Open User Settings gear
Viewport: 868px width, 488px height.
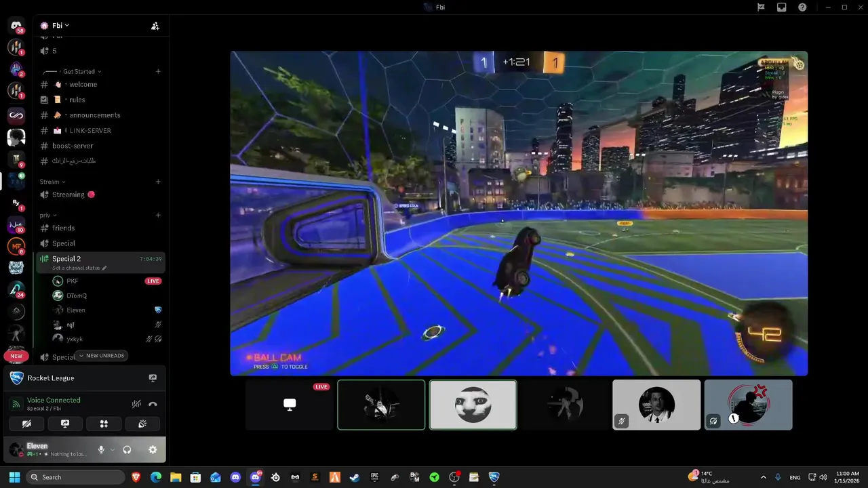click(153, 449)
